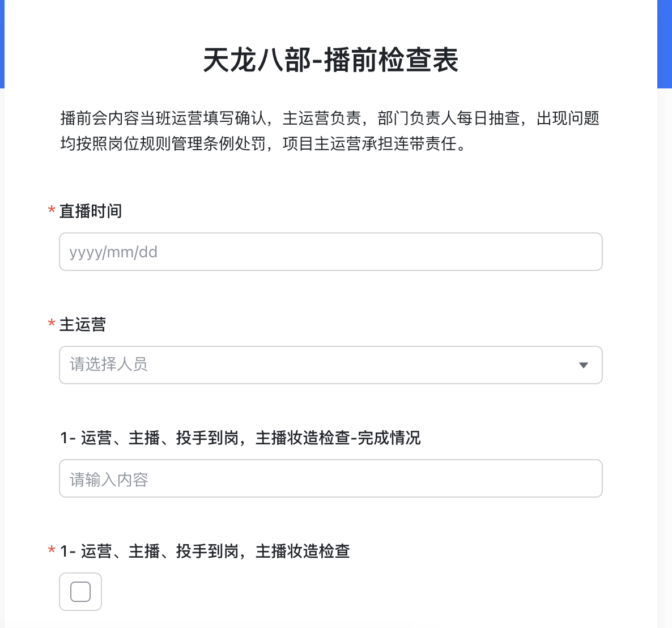Click red asterisk before the checkbox question

click(52, 551)
